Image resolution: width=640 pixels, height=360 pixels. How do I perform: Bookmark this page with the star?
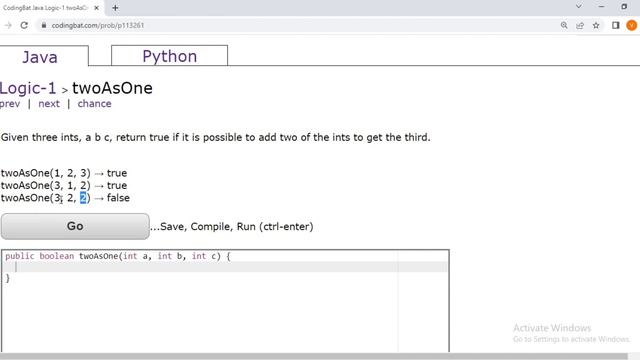click(596, 25)
